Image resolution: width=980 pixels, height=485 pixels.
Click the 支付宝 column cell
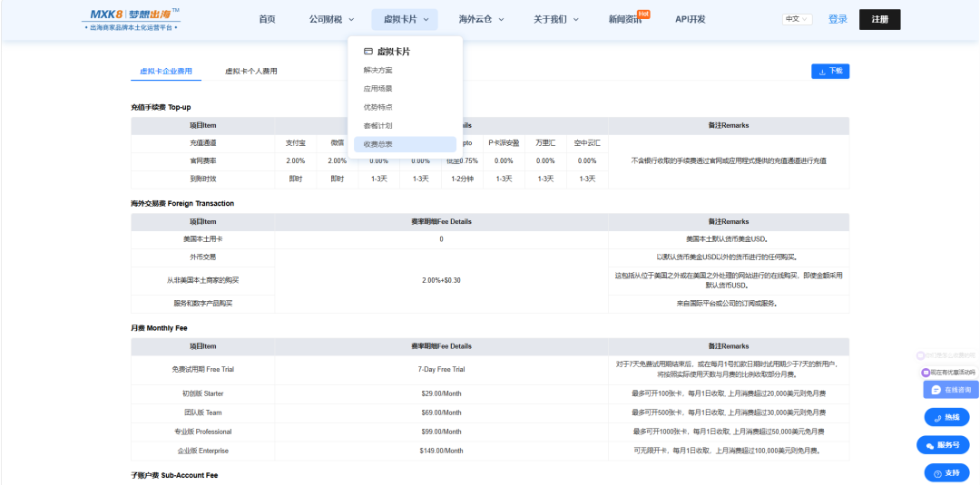pyautogui.click(x=296, y=143)
